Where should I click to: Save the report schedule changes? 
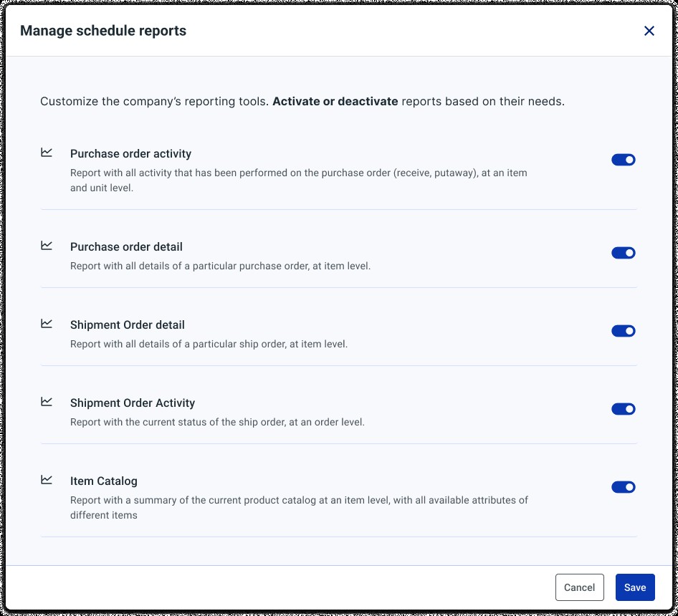[635, 587]
